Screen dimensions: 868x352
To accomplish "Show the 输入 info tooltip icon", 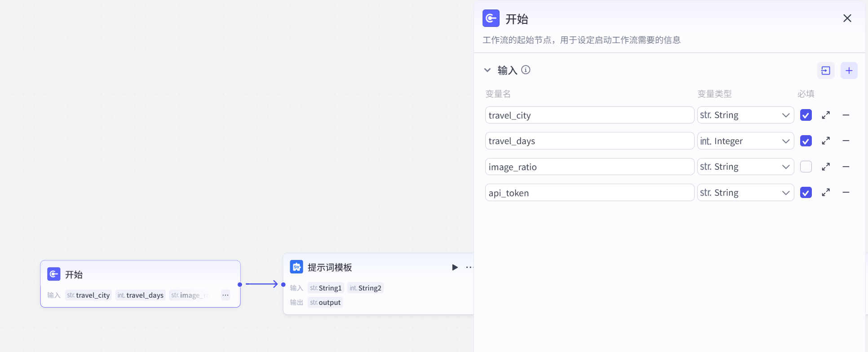I will (x=526, y=70).
